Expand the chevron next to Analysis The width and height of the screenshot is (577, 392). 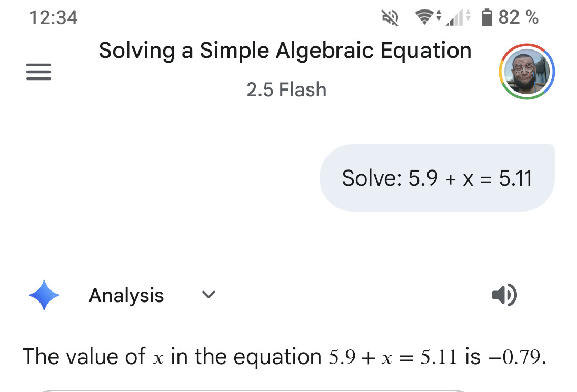(x=209, y=295)
